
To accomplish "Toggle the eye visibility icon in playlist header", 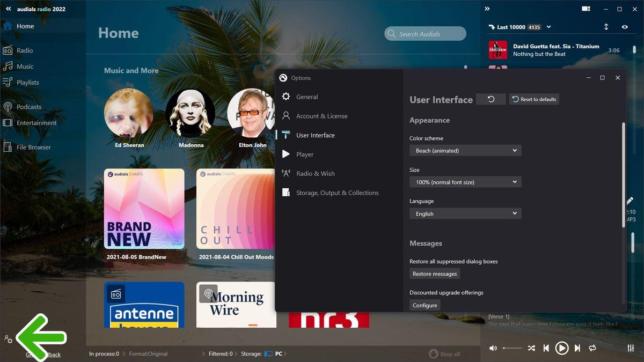I will [625, 27].
